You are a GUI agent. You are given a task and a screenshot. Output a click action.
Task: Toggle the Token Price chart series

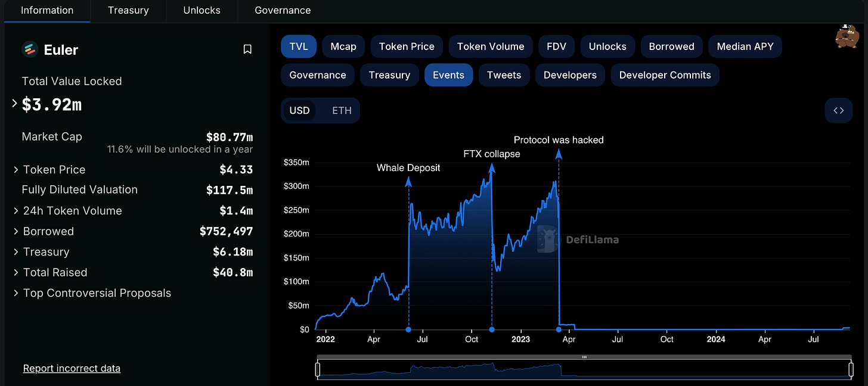pos(407,46)
